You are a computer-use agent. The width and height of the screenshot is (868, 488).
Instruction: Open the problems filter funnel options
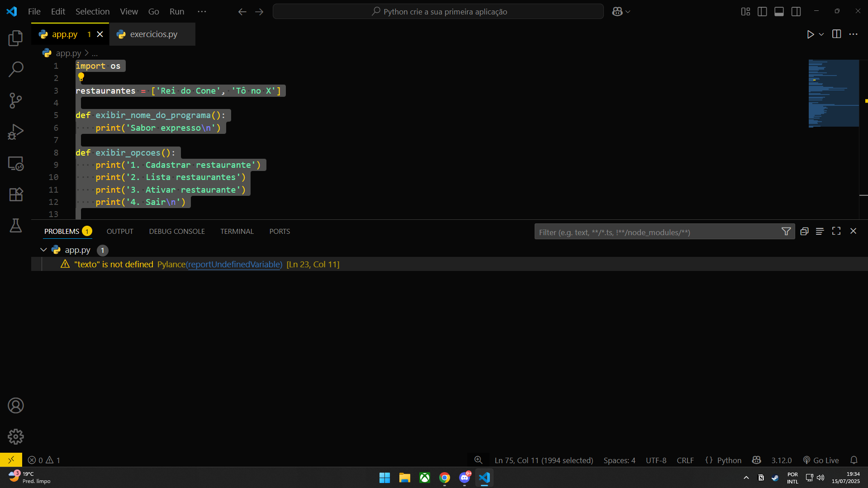[786, 232]
